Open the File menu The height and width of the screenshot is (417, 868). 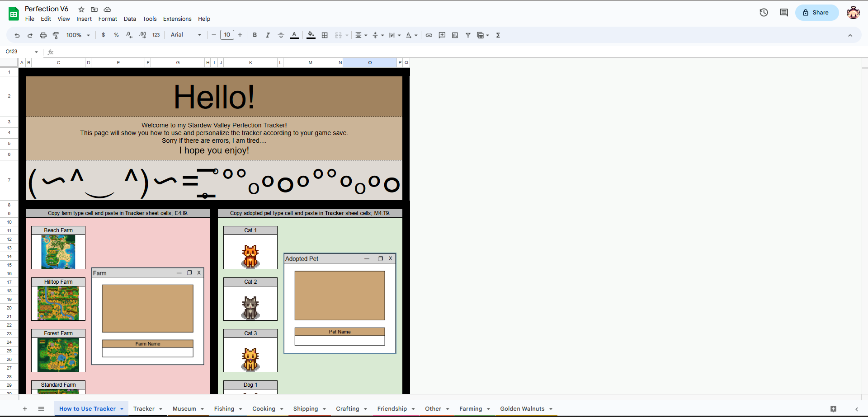pos(30,19)
